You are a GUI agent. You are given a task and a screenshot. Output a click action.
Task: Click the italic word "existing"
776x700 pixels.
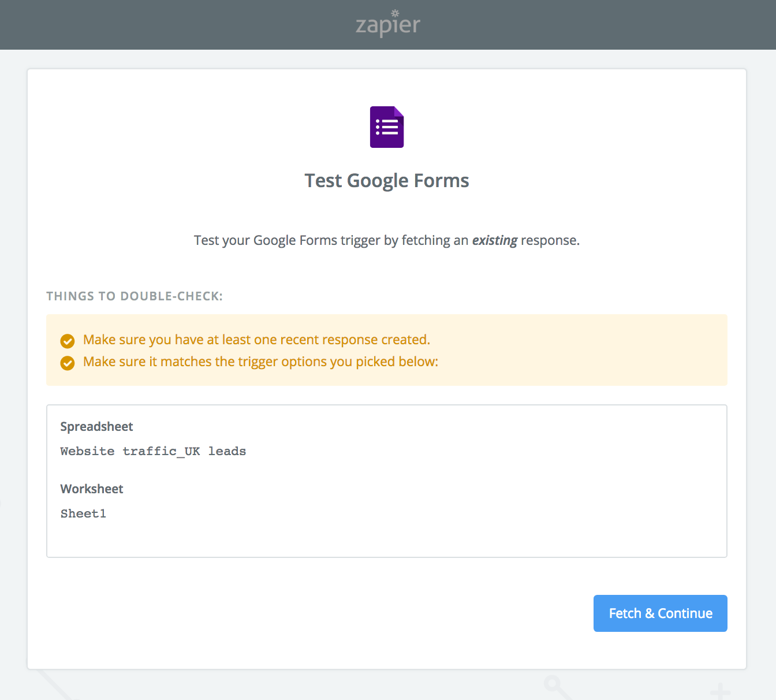pos(494,240)
